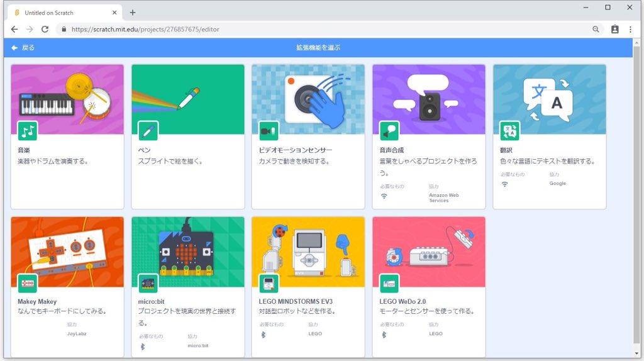Click the bluetooth icon under micro:bit
Image resolution: width=644 pixels, height=361 pixels.
point(143,347)
